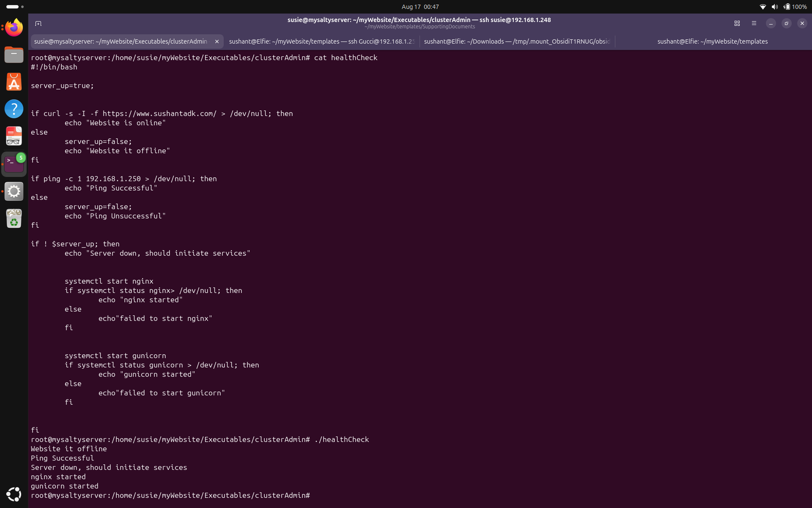This screenshot has height=508, width=812.
Task: Close the clusterAdmin terminal tab
Action: click(217, 41)
